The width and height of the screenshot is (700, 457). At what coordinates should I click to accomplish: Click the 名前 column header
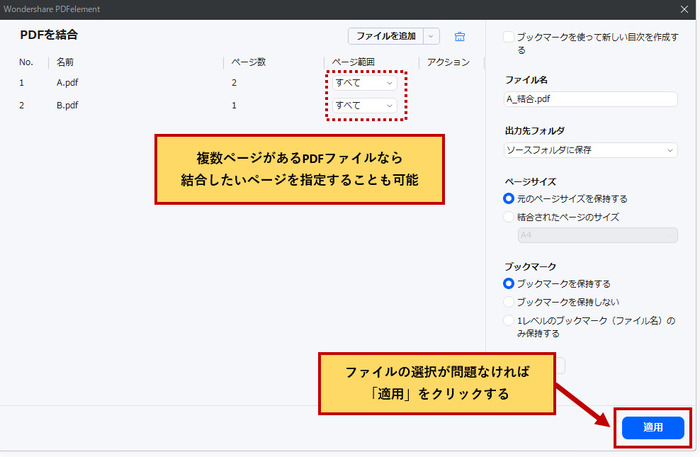(x=66, y=62)
